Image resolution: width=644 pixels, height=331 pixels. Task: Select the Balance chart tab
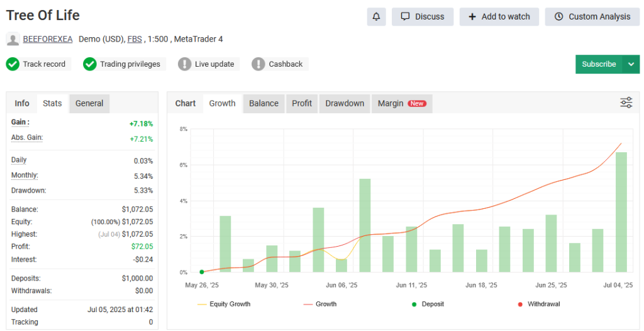pos(264,103)
